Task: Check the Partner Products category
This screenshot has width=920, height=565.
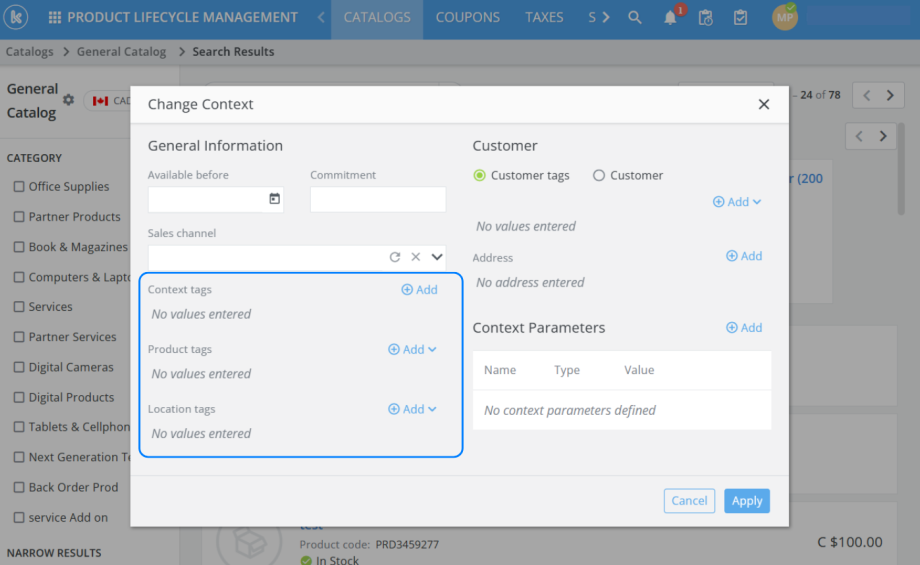Action: (x=19, y=216)
